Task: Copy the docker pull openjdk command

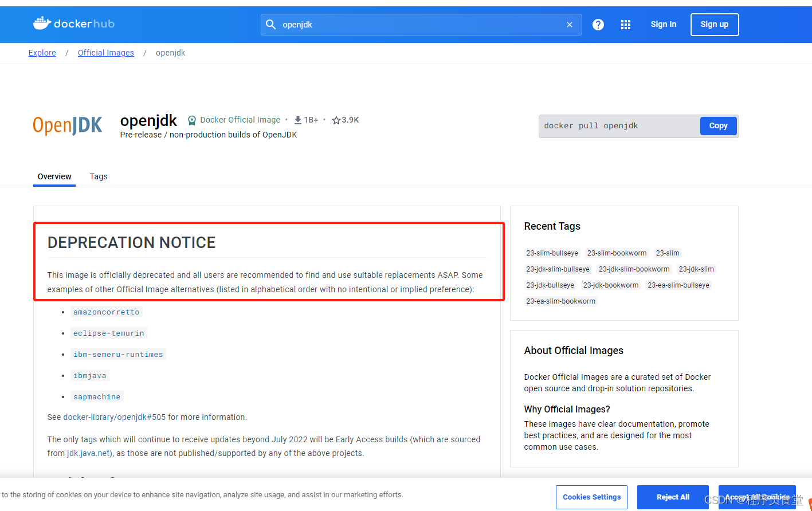Action: click(x=719, y=126)
